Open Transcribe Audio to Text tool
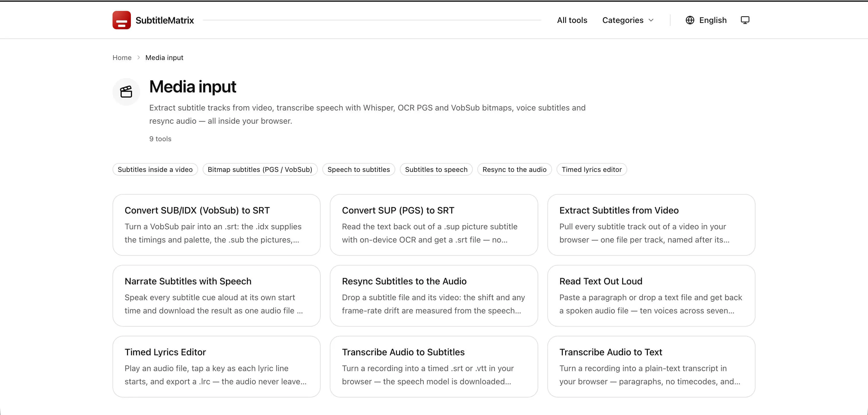The width and height of the screenshot is (868, 415). [x=651, y=366]
